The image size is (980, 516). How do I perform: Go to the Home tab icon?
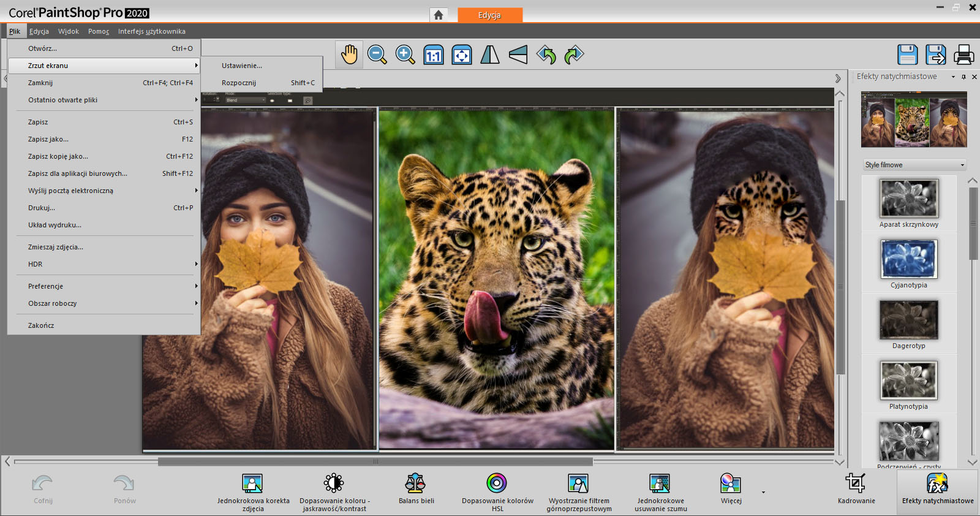coord(439,15)
